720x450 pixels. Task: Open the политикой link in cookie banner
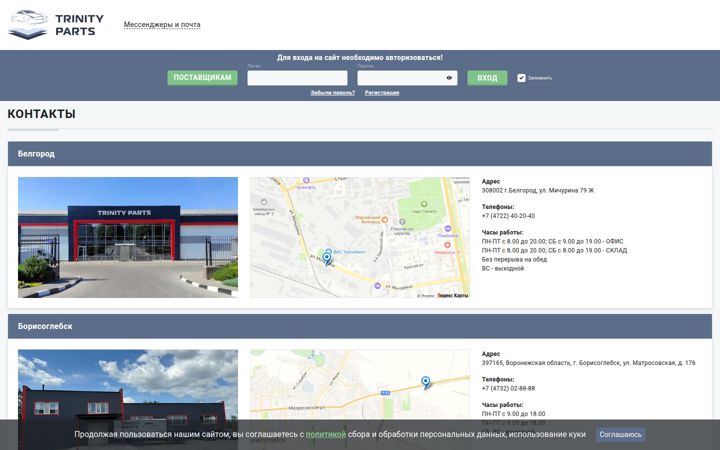(326, 434)
